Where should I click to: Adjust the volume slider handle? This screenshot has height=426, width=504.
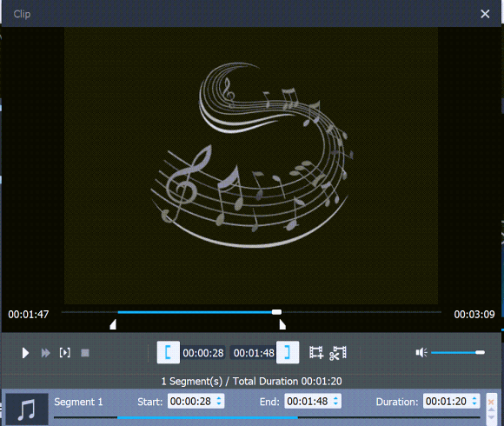coord(480,352)
